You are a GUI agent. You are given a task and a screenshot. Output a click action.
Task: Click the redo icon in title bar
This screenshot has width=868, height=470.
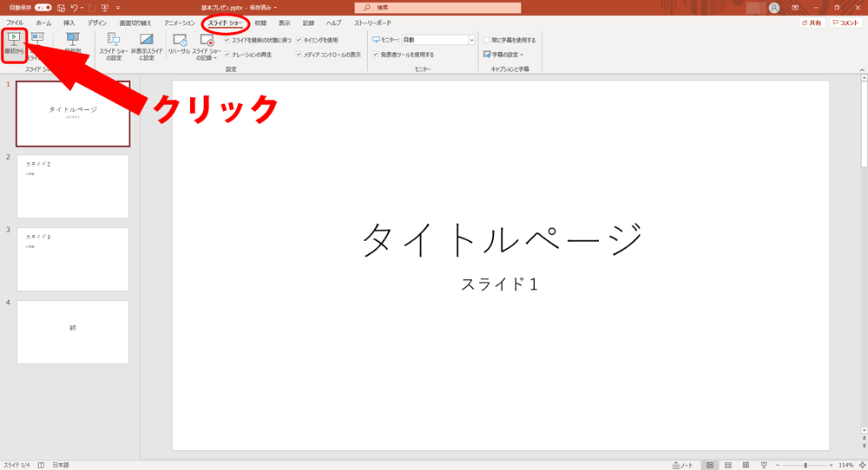click(92, 8)
